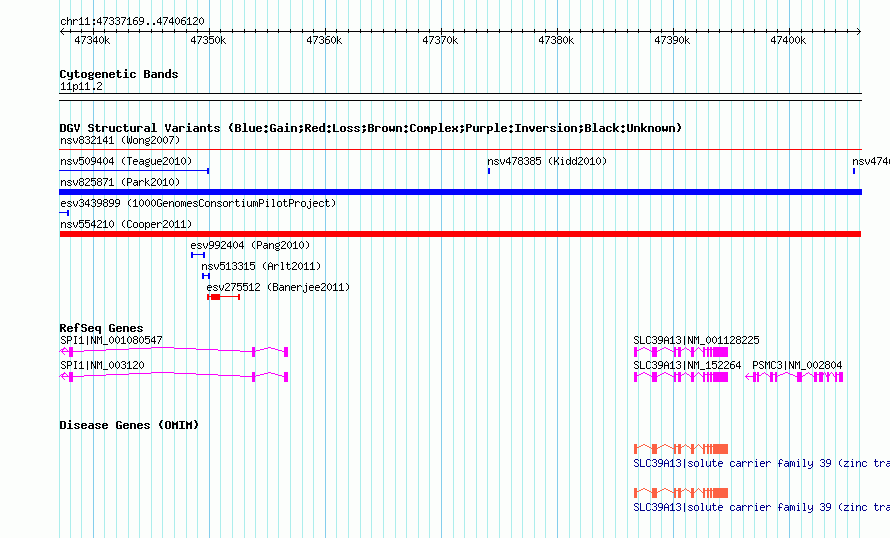The width and height of the screenshot is (890, 538).
Task: Click the chr11:47337169..47406120 coordinate label
Action: point(132,21)
